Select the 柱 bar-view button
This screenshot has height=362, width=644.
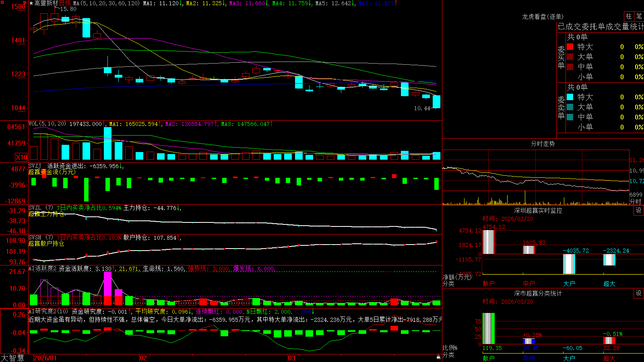point(629,16)
